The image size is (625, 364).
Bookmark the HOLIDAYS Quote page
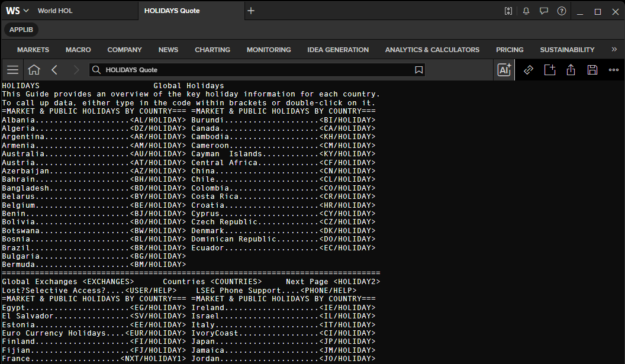(418, 70)
